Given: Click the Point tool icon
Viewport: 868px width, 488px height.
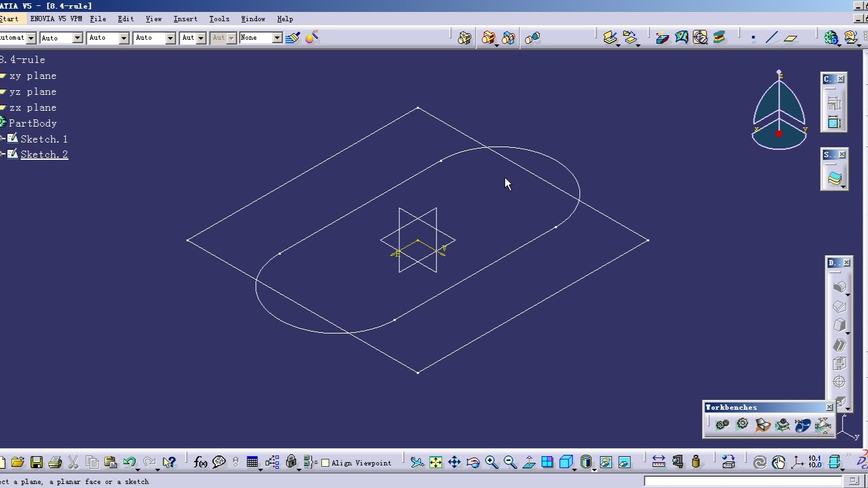Looking at the screenshot, I should coord(753,38).
